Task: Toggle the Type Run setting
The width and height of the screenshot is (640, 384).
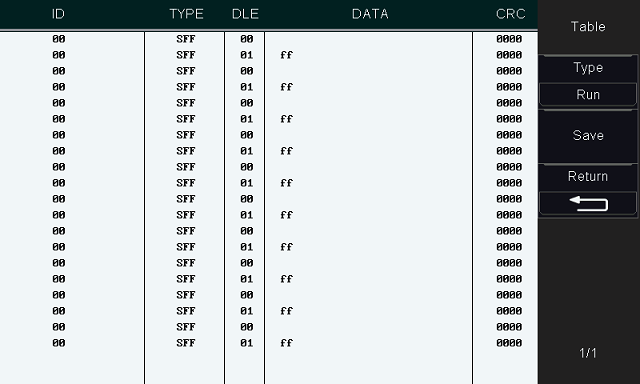Action: pyautogui.click(x=588, y=95)
